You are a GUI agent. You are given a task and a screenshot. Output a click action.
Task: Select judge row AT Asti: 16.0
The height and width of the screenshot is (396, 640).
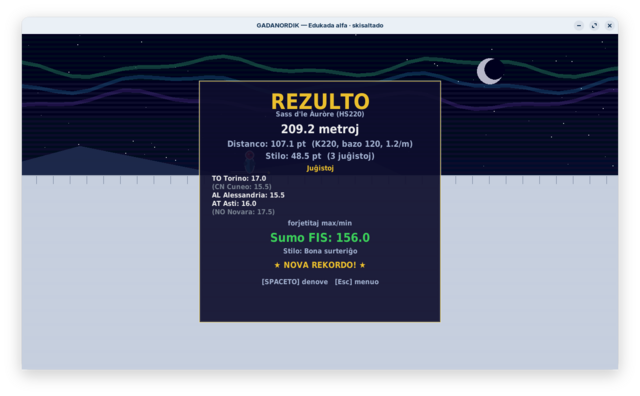click(x=234, y=203)
